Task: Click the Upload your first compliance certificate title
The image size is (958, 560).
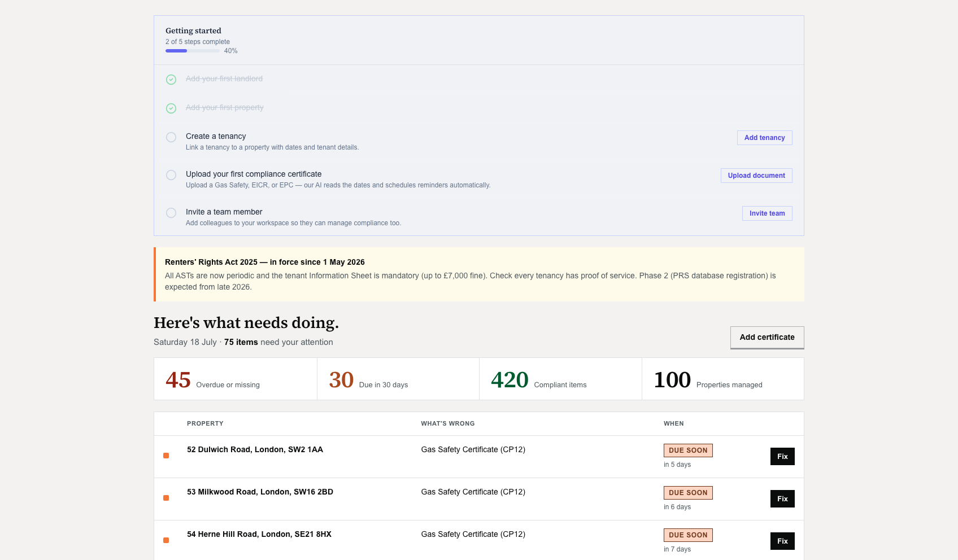Action: tap(254, 174)
